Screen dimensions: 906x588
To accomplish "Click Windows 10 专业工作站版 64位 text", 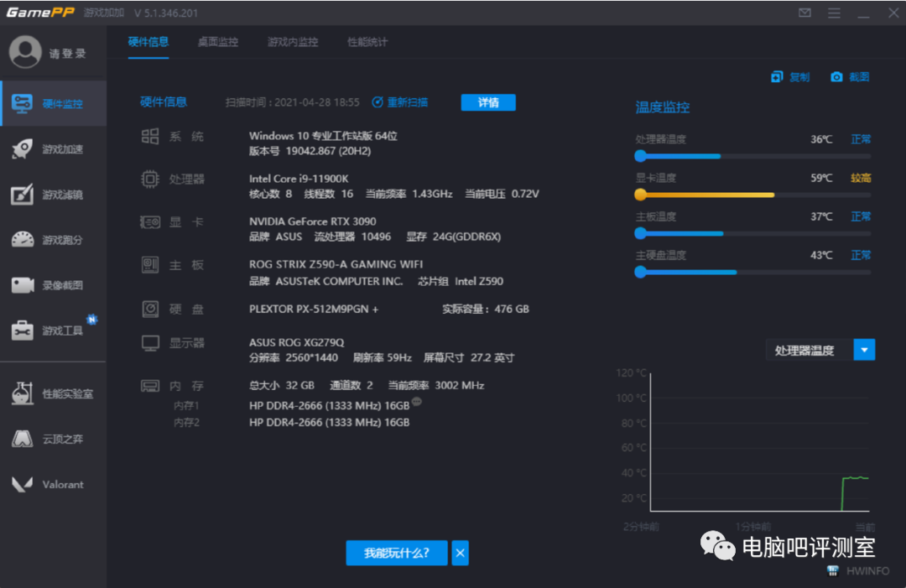I will [x=323, y=136].
